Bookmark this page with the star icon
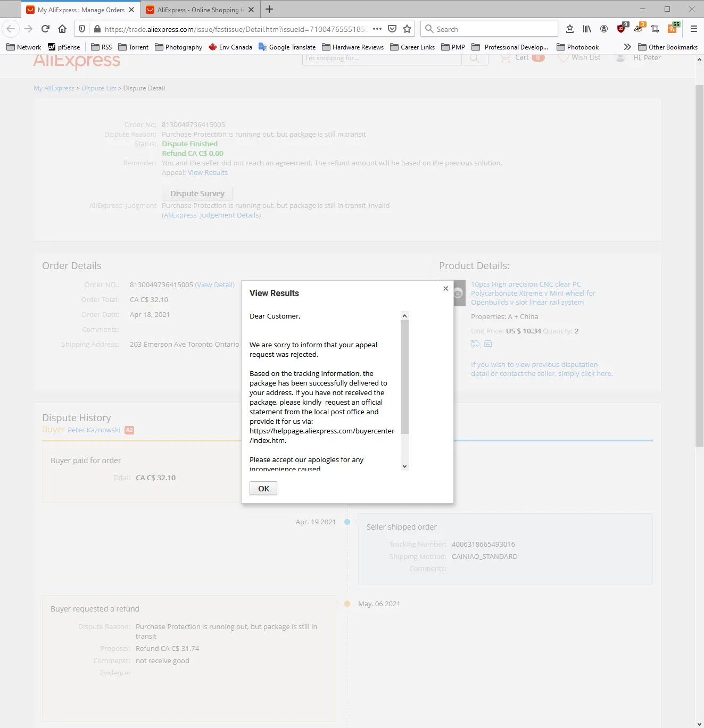This screenshot has height=728, width=704. coord(407,29)
